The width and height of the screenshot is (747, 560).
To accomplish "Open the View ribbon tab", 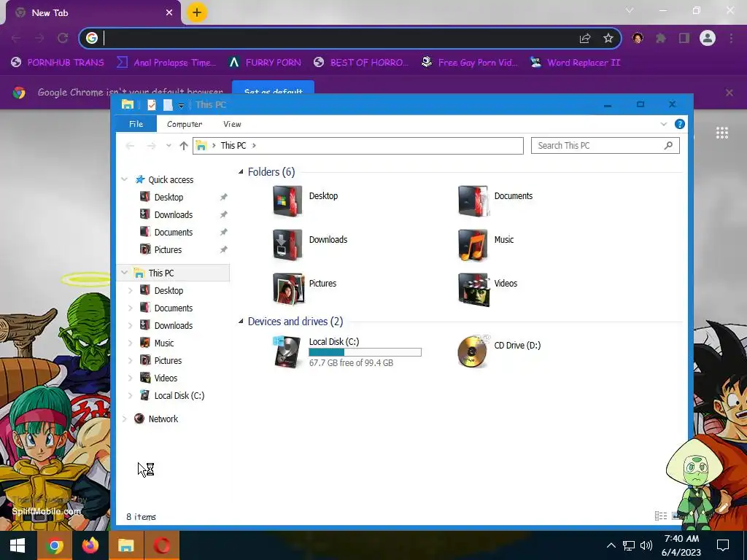I will 232,124.
